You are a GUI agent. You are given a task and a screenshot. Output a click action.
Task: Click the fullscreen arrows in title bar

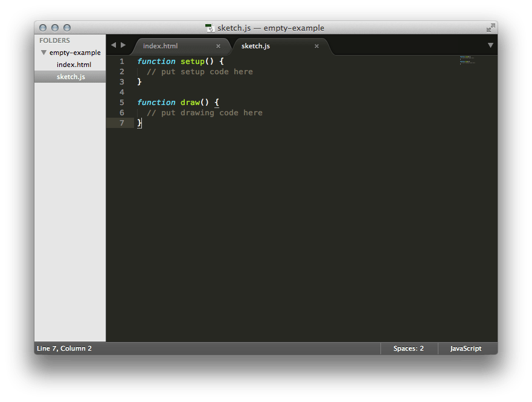(x=490, y=28)
